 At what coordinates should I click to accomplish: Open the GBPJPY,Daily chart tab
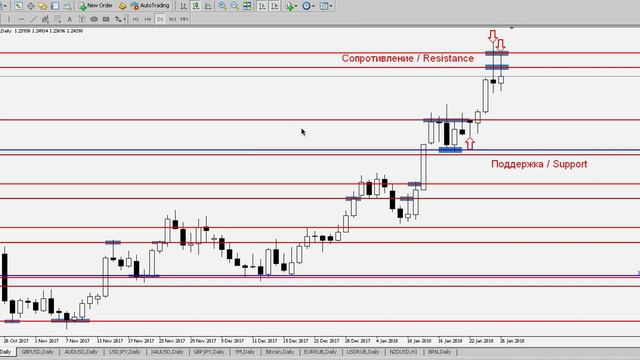coord(209,352)
